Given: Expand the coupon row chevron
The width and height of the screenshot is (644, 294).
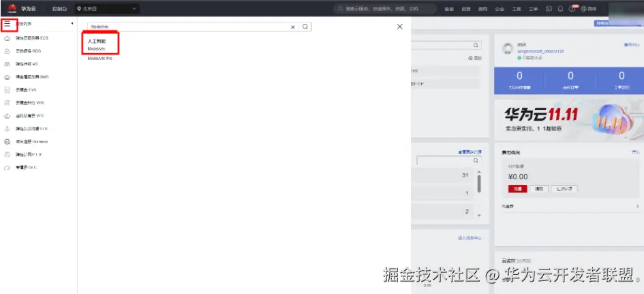Looking at the screenshot, I should click(637, 206).
